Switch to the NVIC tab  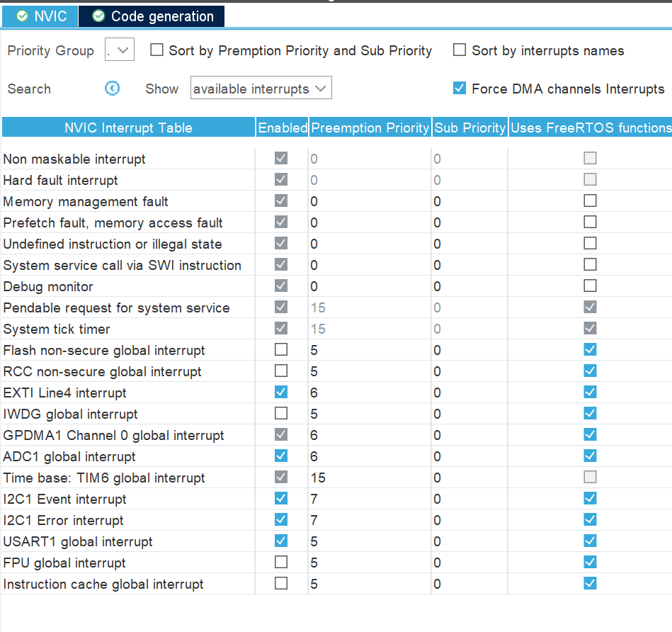pyautogui.click(x=40, y=16)
